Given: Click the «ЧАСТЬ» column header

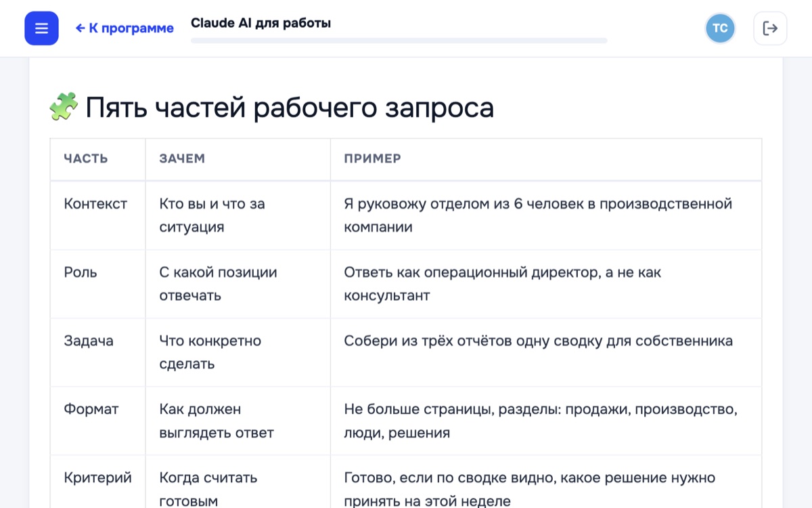Looking at the screenshot, I should 98,159.
